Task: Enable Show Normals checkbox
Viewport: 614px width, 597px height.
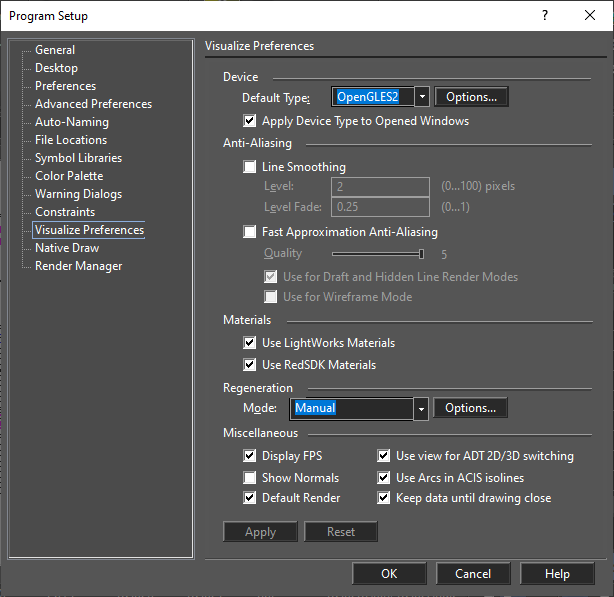Action: 249,478
